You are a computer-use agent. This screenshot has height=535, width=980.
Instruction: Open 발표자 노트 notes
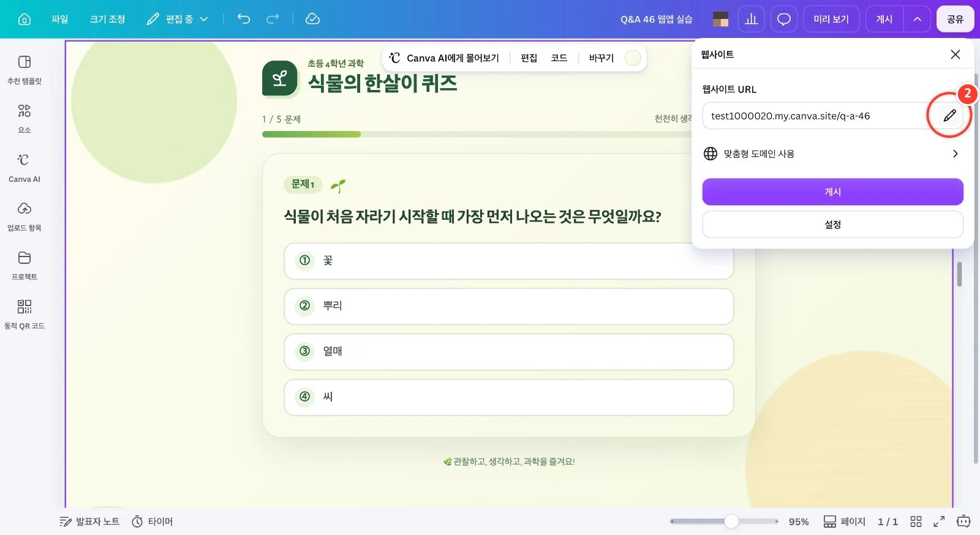(89, 522)
